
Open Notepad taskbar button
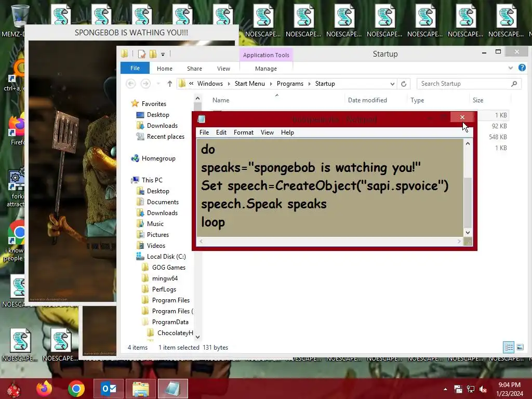tap(172, 389)
